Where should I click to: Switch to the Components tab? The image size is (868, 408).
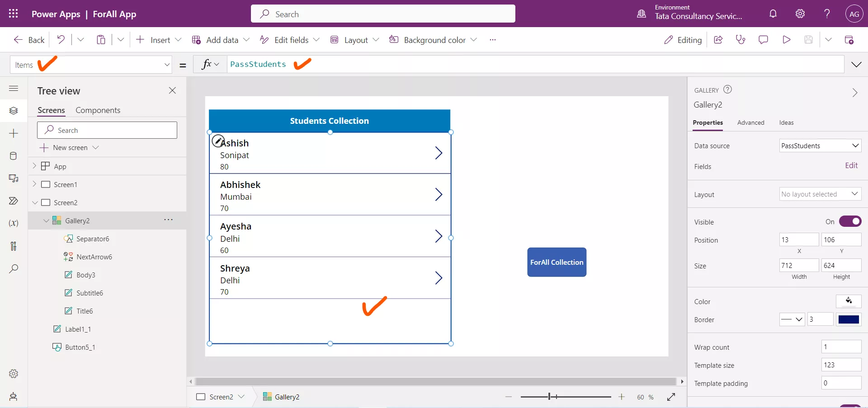(98, 110)
